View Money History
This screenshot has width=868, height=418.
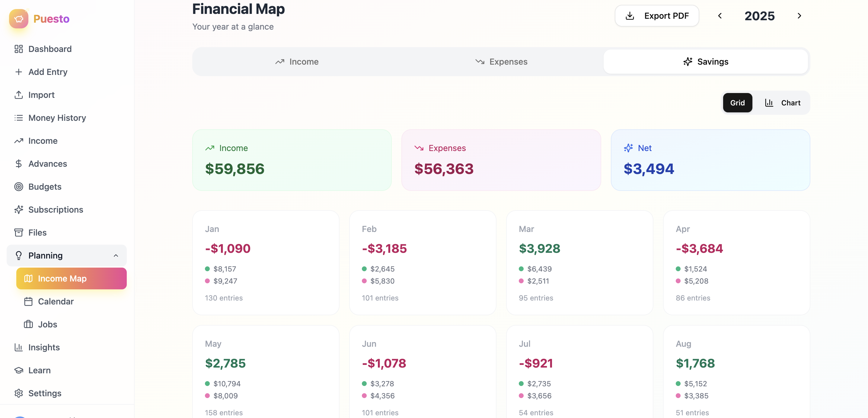(x=57, y=118)
